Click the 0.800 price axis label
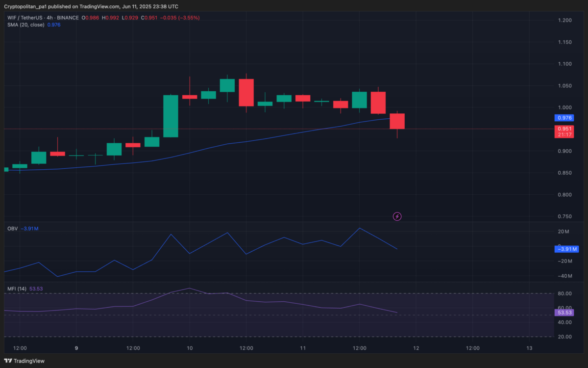 point(565,195)
